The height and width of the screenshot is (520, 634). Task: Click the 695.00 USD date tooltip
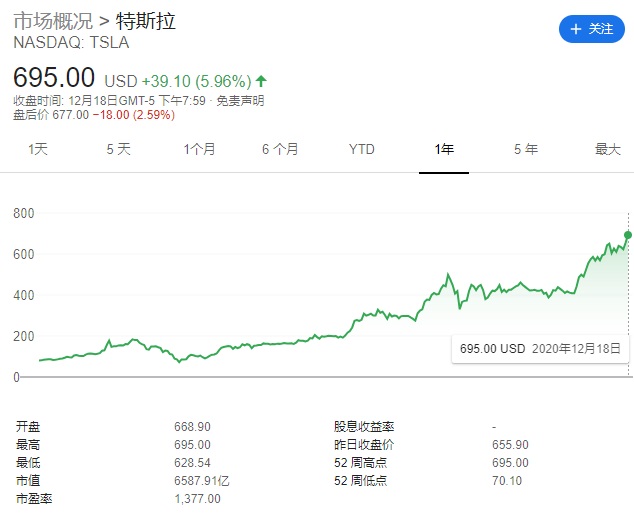[x=540, y=349]
